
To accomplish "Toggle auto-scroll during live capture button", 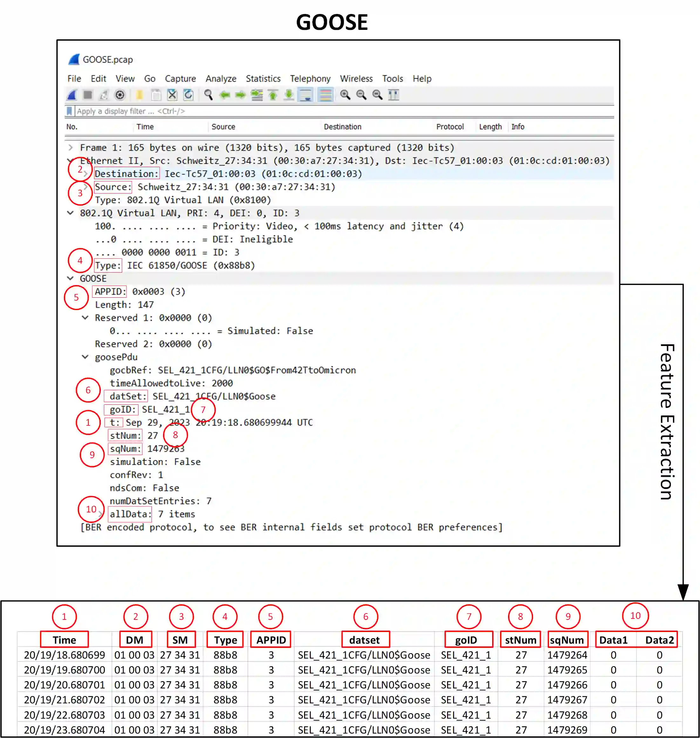I will point(306,95).
